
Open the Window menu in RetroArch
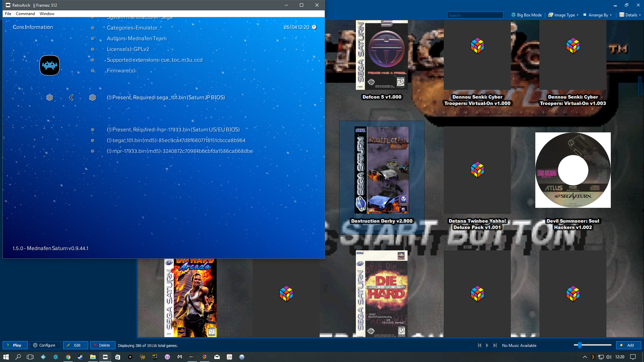[47, 14]
